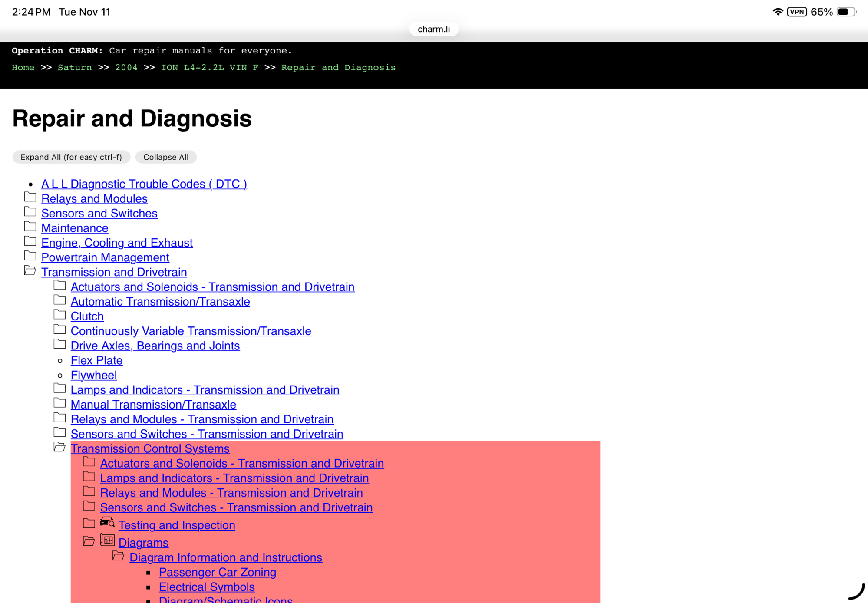The image size is (868, 603).
Task: Click the folder icon beside Clutch
Action: click(x=59, y=315)
